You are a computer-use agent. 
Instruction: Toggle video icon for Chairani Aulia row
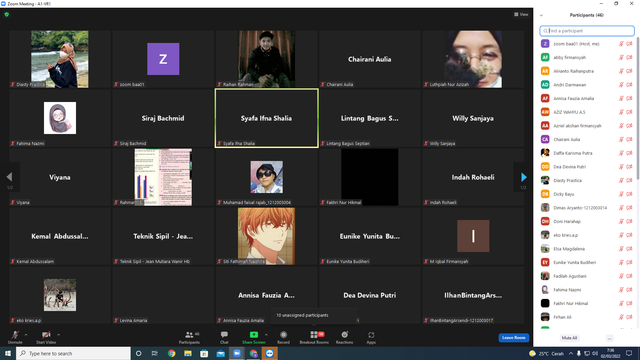tap(629, 140)
